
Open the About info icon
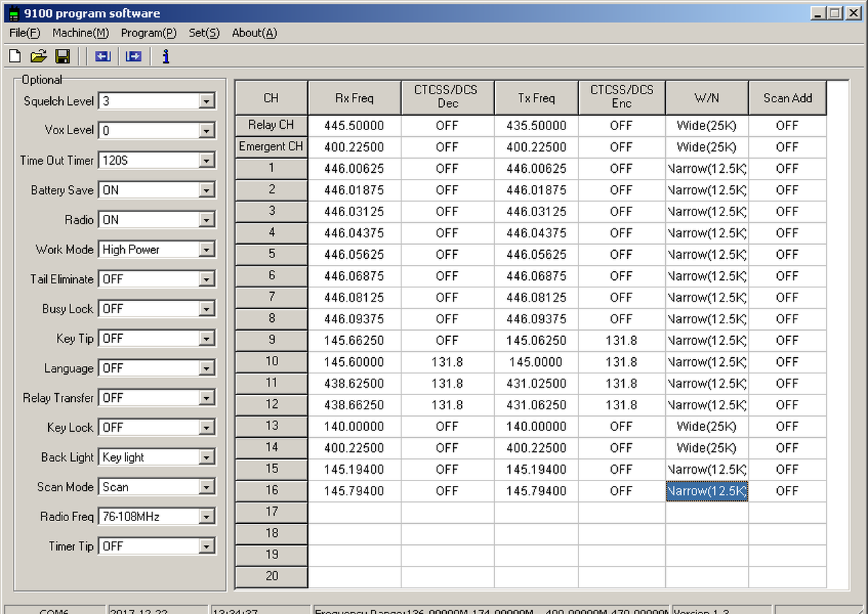(x=165, y=56)
